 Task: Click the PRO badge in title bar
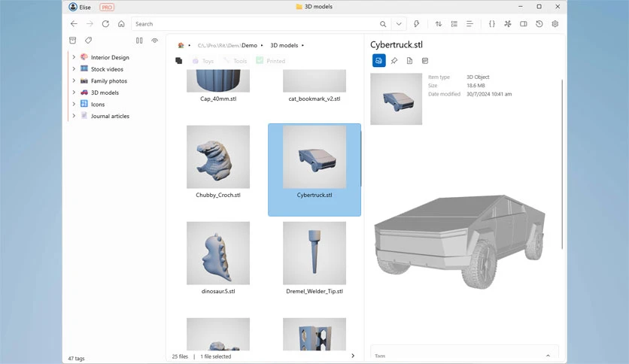click(107, 8)
